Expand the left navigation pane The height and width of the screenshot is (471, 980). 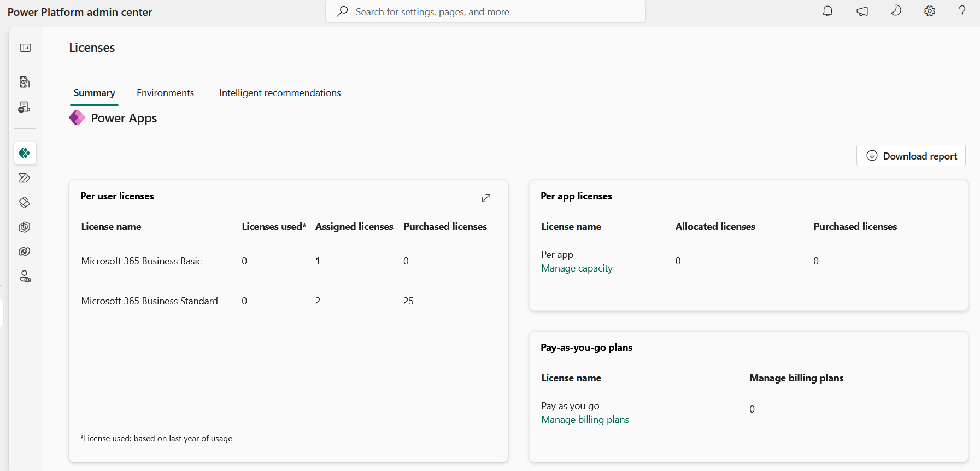tap(25, 48)
